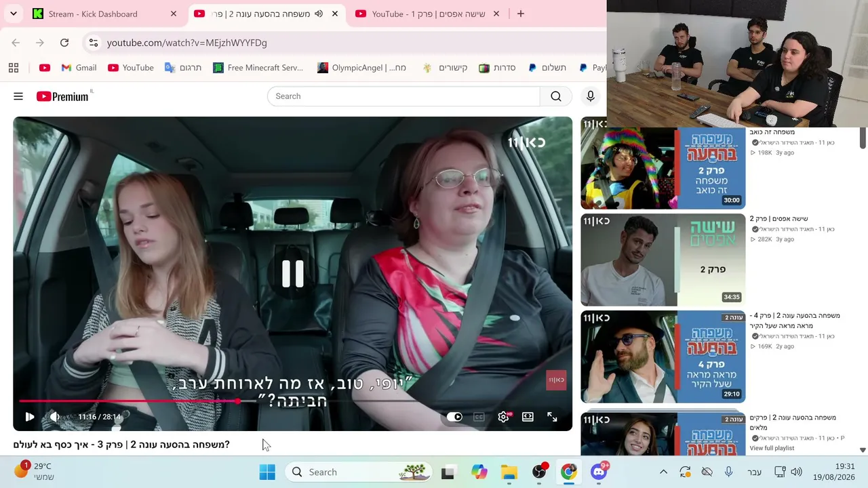Open the crossed-out cloud tray icon

tap(707, 472)
